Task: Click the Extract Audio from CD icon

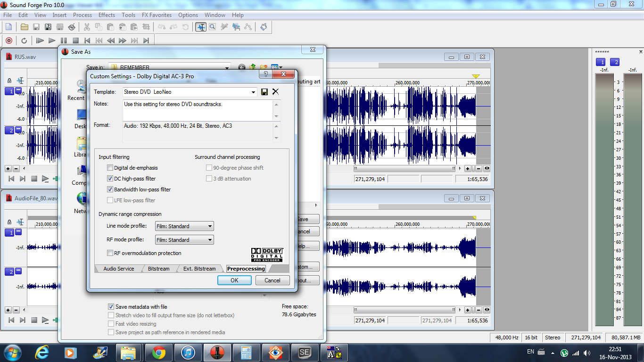Action: pyautogui.click(x=72, y=27)
